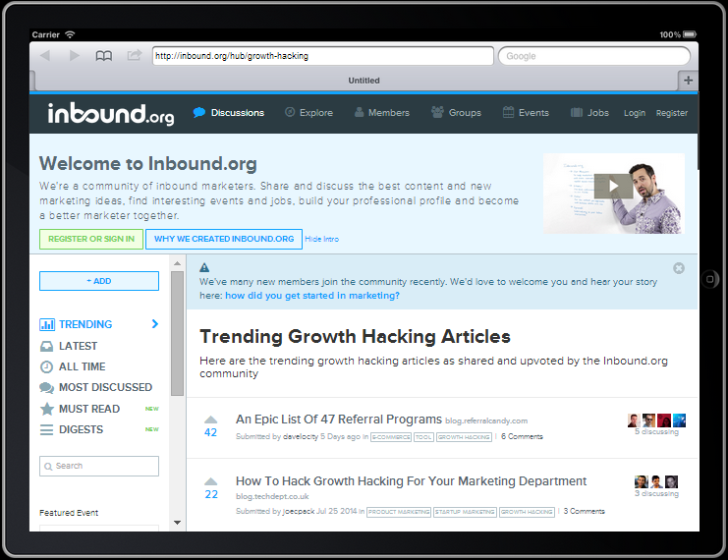The height and width of the screenshot is (560, 728).
Task: Click the Google search field
Action: pos(594,56)
